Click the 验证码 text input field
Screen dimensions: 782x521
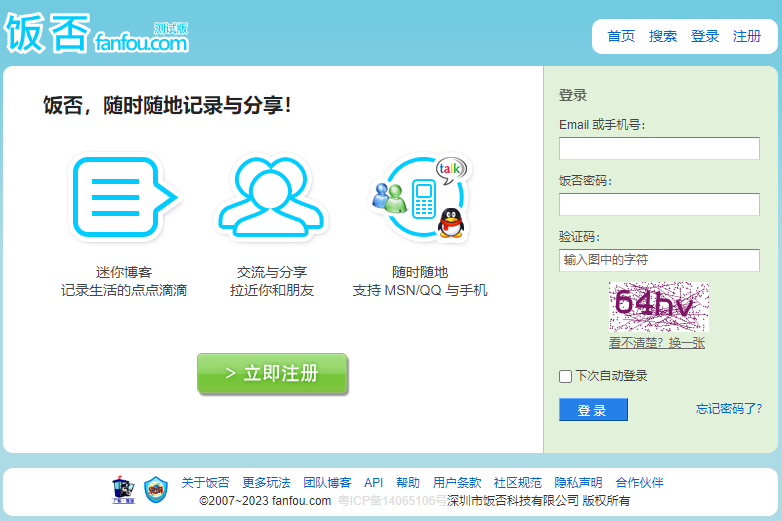[659, 260]
